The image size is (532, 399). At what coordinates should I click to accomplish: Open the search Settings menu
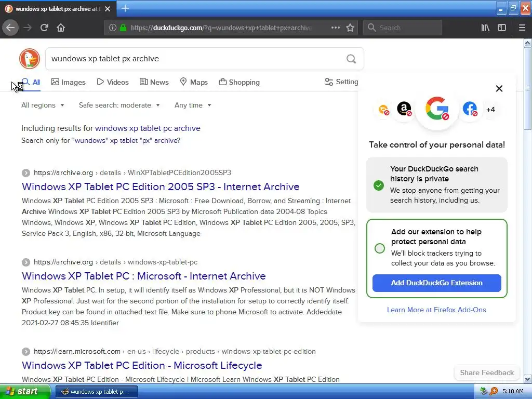342,82
